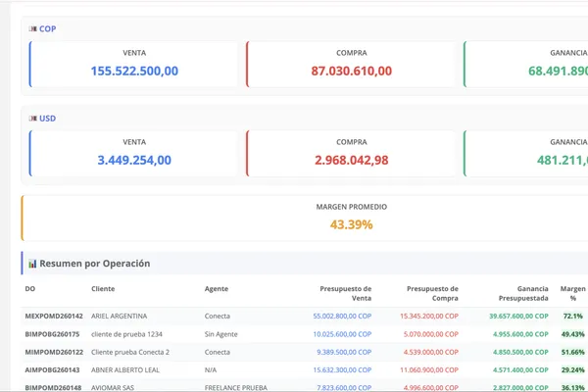This screenshot has width=588, height=392.
Task: Click the Cliente column header
Action: point(103,289)
